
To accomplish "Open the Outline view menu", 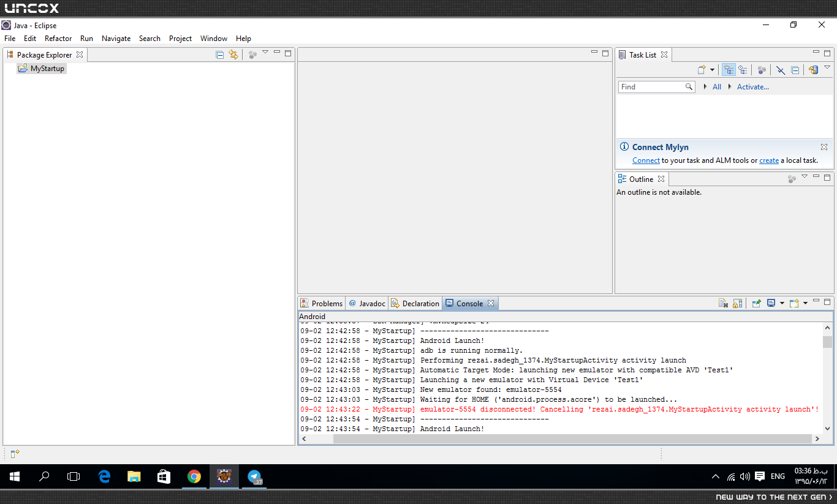I will pos(805,177).
